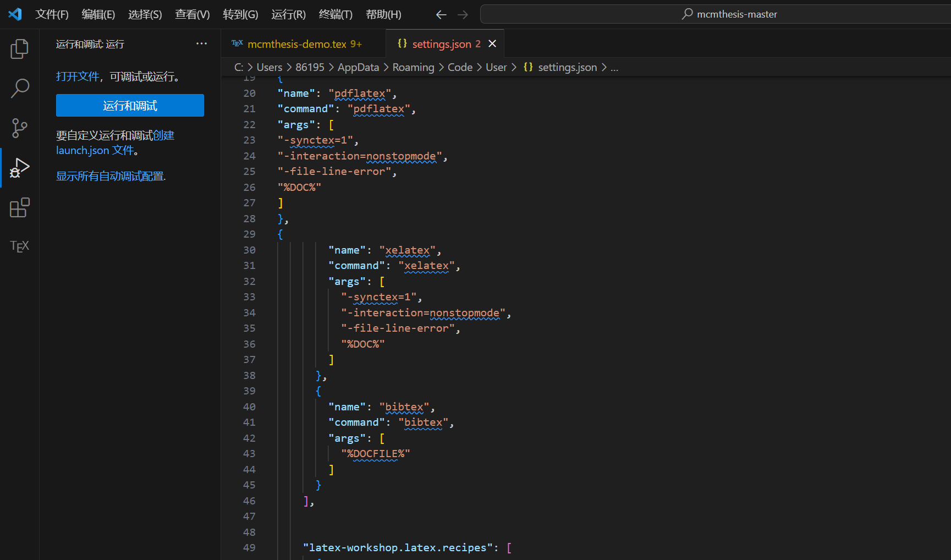Viewport: 951px width, 560px height.
Task: Click settings.json breadcrumb segment
Action: pyautogui.click(x=567, y=67)
